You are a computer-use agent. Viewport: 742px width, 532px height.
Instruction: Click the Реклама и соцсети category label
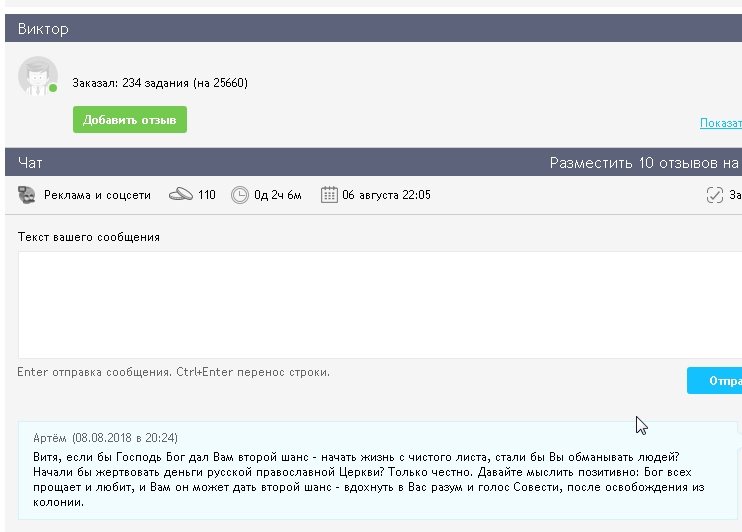click(x=97, y=195)
